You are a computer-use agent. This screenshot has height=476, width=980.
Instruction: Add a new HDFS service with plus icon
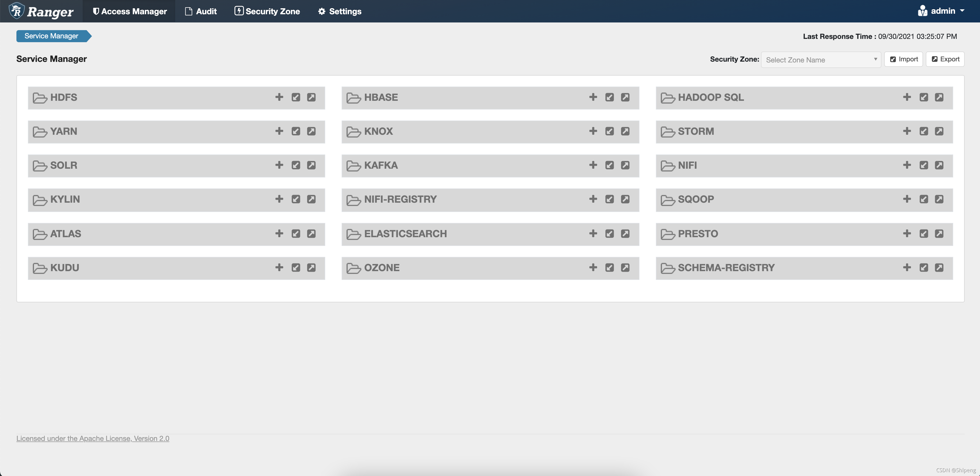click(x=279, y=98)
